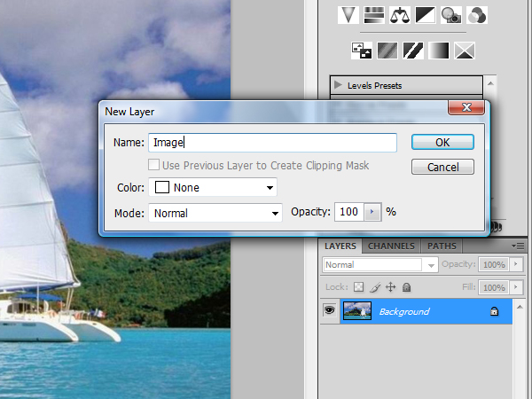Open the Layers panel Opacity slider arrow
The width and height of the screenshot is (532, 399).
(516, 264)
